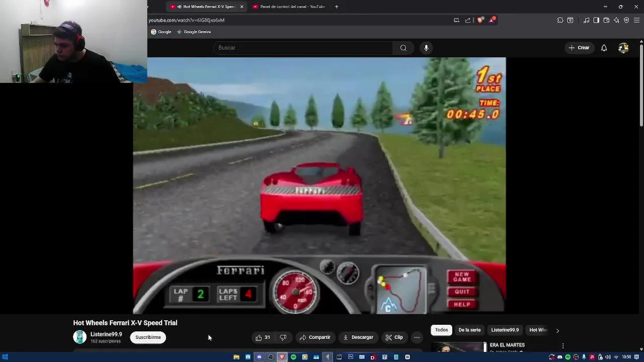This screenshot has width=644, height=362.
Task: Click the video title Hot Wheels Ferrari X-V Speed Trial
Action: click(125, 323)
